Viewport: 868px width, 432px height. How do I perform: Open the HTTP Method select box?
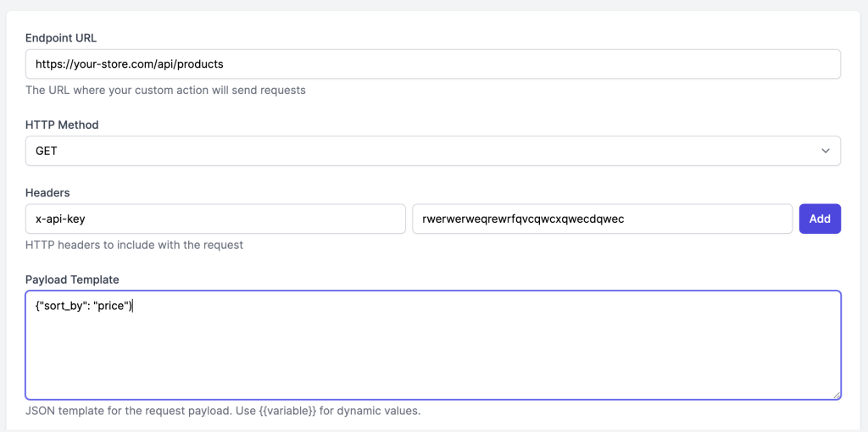432,151
